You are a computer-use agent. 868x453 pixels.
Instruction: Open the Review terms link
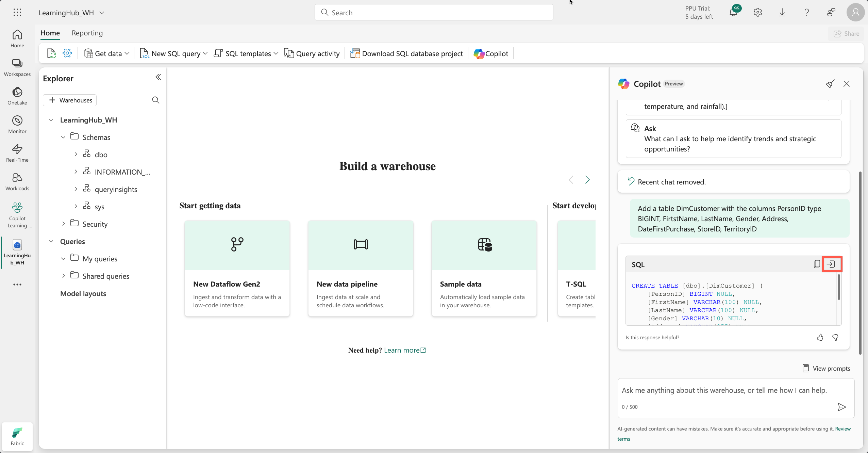point(843,429)
